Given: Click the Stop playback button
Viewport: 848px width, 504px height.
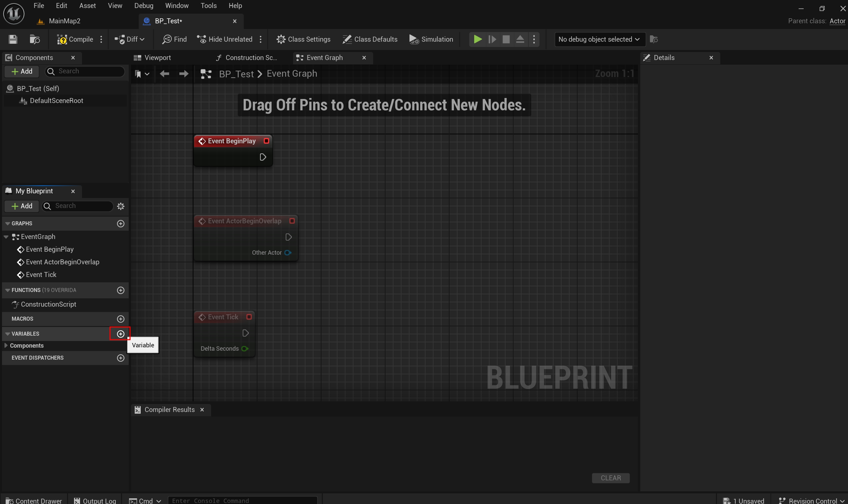Looking at the screenshot, I should click(x=506, y=39).
